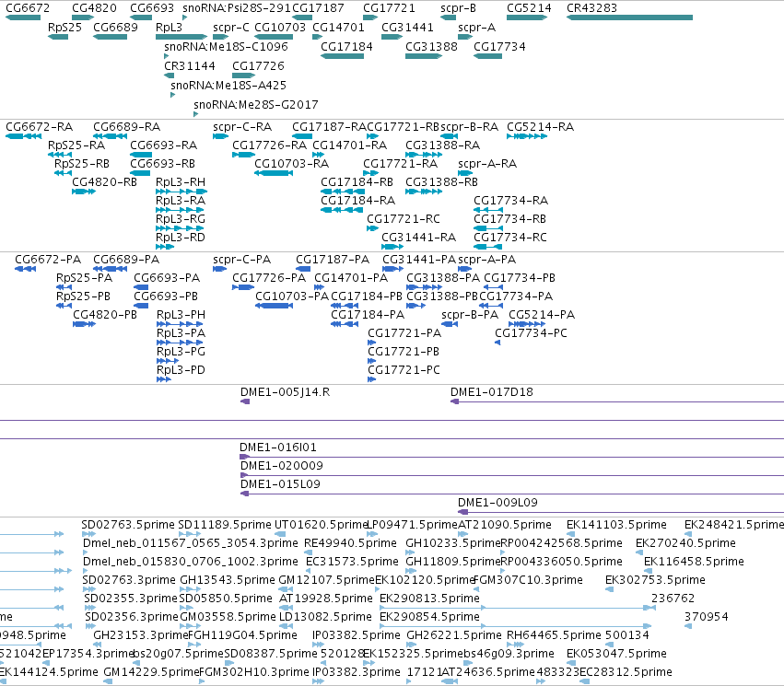Click the DME1-020O09 clone label
Screen dimensions: 784x686
tap(282, 466)
